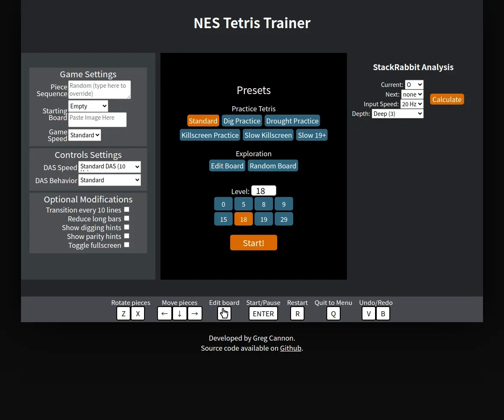The image size is (504, 420).
Task: Click the Paste Image Here field
Action: (97, 120)
